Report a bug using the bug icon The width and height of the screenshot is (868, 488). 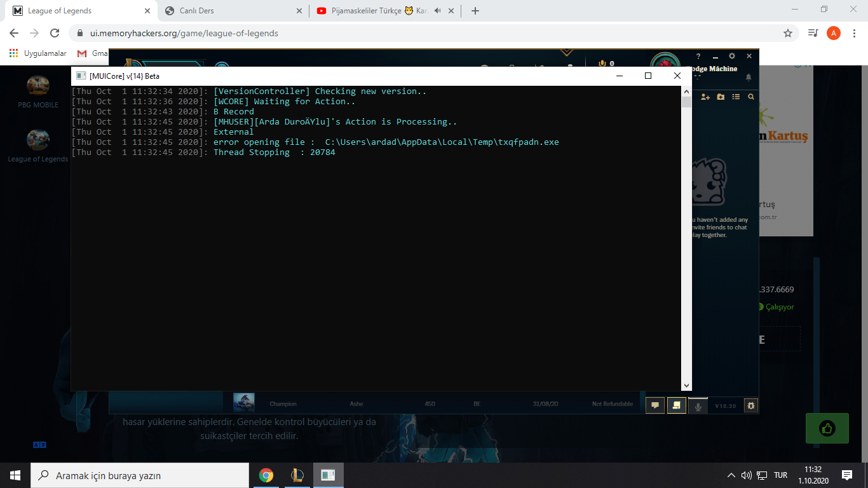(x=751, y=405)
